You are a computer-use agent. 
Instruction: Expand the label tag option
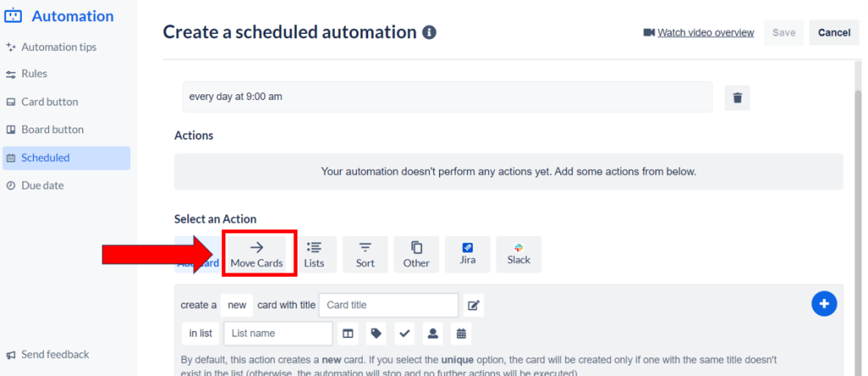376,334
